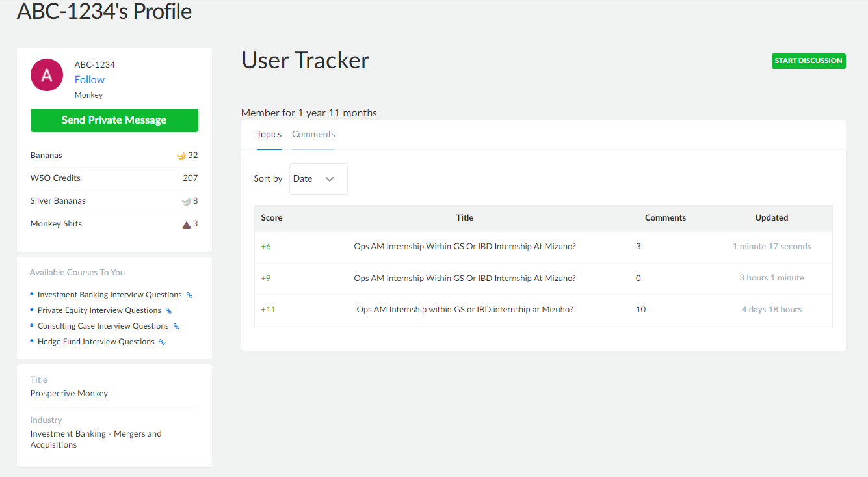Click the User Tracker heading

[x=305, y=61]
